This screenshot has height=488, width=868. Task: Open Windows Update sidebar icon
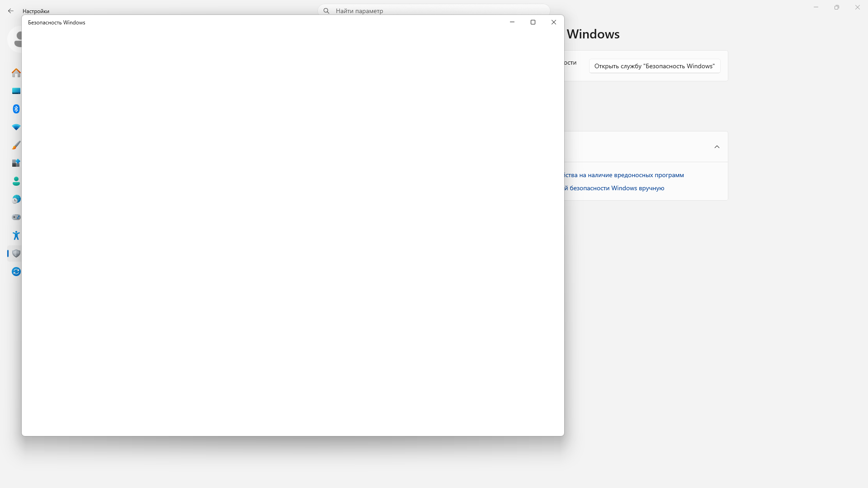[x=16, y=272]
